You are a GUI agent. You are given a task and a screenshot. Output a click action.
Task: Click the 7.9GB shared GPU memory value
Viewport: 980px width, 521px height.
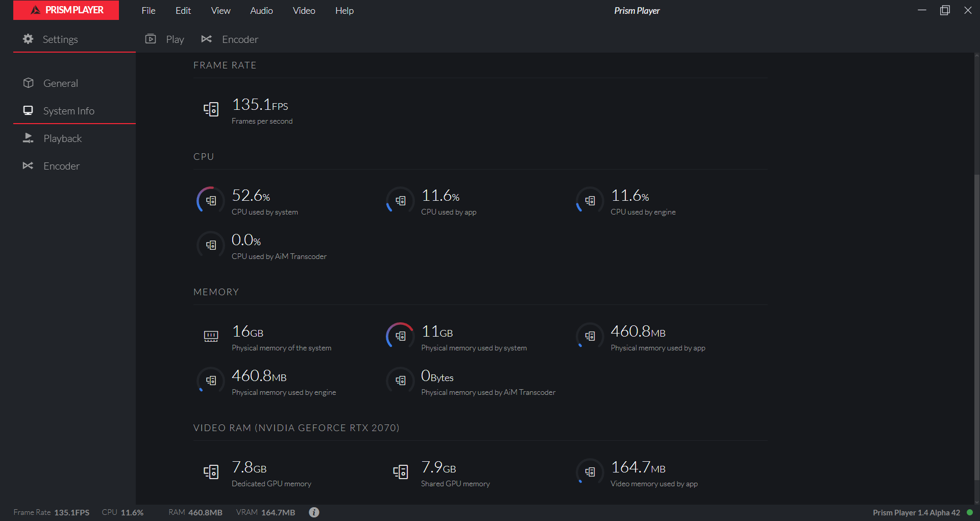(438, 467)
